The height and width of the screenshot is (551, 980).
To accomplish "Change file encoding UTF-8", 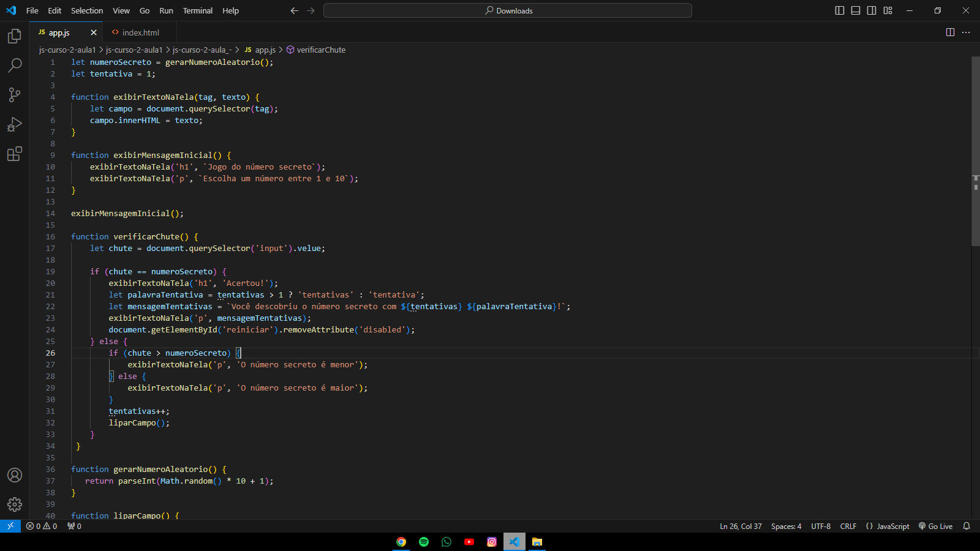I will coord(821,526).
